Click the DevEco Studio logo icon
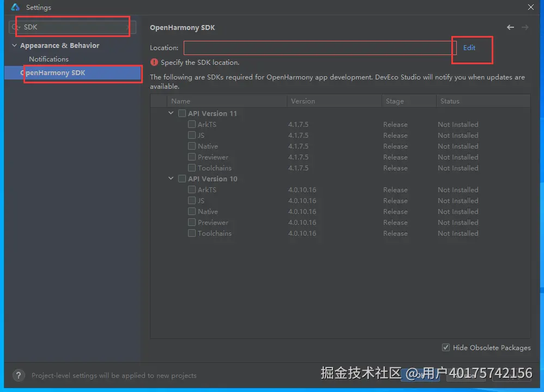Screen dimensions: 544x392 coord(15,7)
